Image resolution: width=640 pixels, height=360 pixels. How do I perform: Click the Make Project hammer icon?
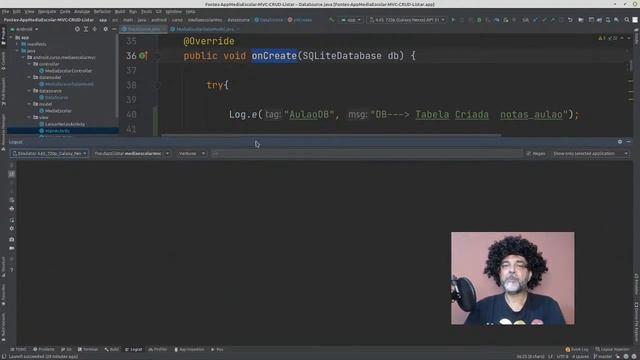coord(331,20)
